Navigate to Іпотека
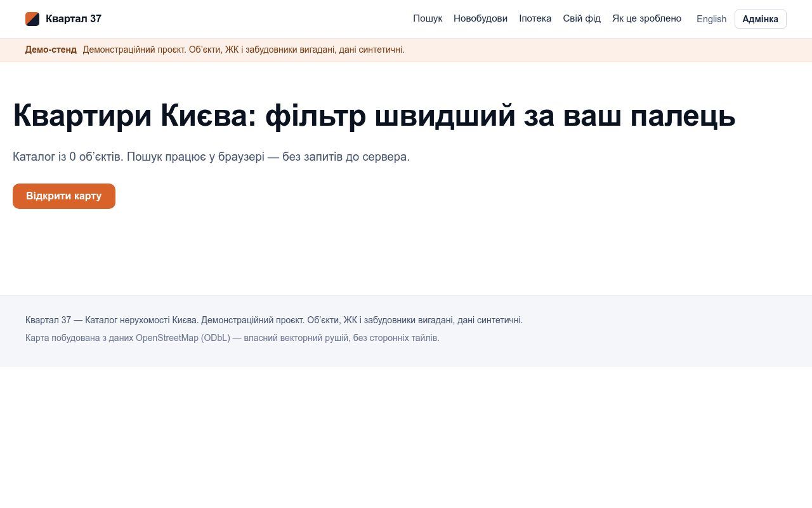The height and width of the screenshot is (508, 812). [535, 18]
